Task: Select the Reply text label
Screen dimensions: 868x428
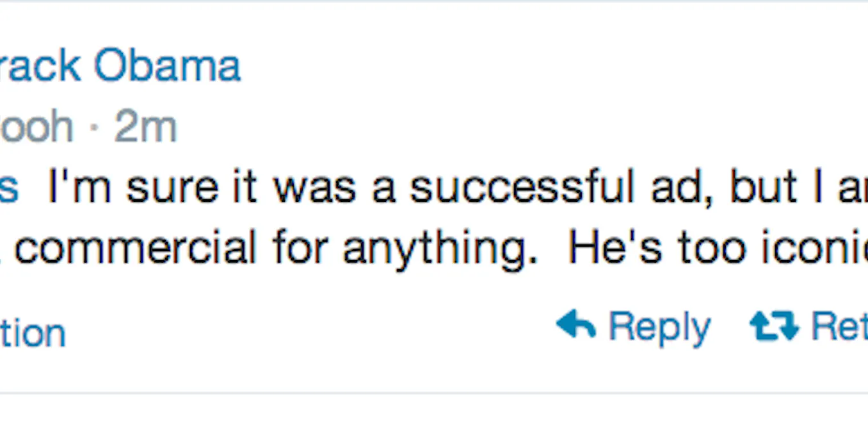Action: click(659, 328)
